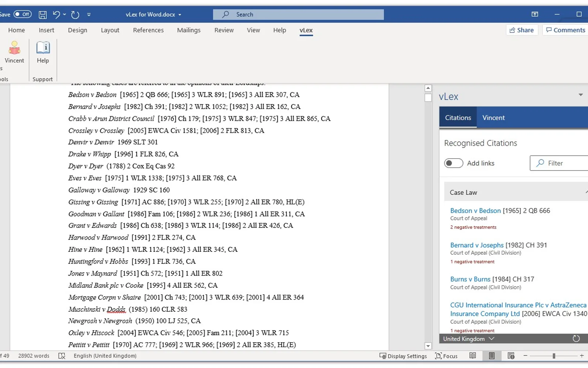The height and width of the screenshot is (368, 588).
Task: Open the Home tab
Action: 17,30
